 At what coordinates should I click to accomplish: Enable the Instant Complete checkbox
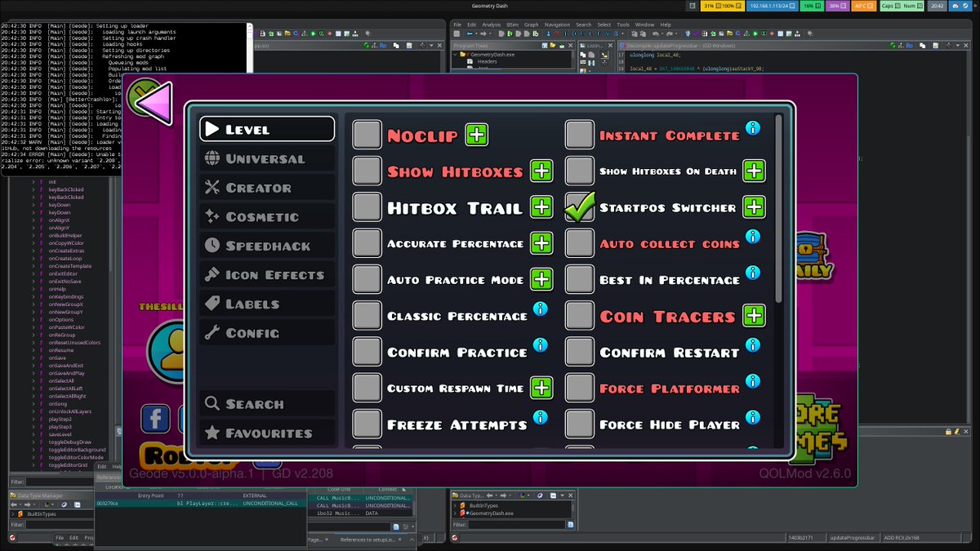tap(580, 136)
